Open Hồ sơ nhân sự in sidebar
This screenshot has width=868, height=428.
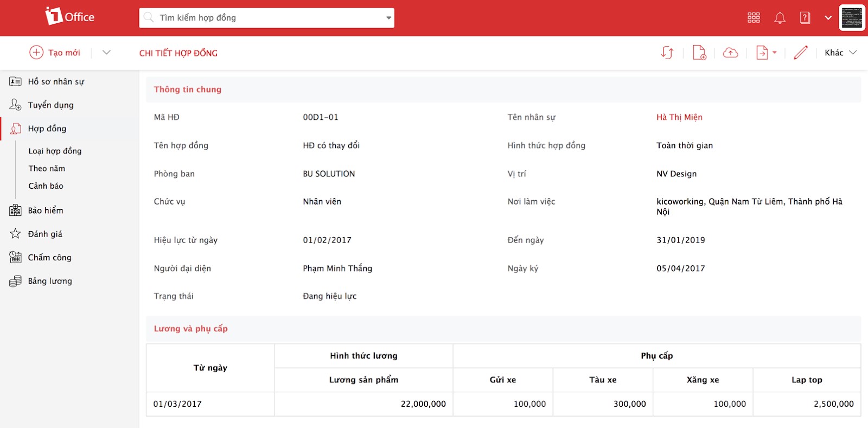[56, 81]
